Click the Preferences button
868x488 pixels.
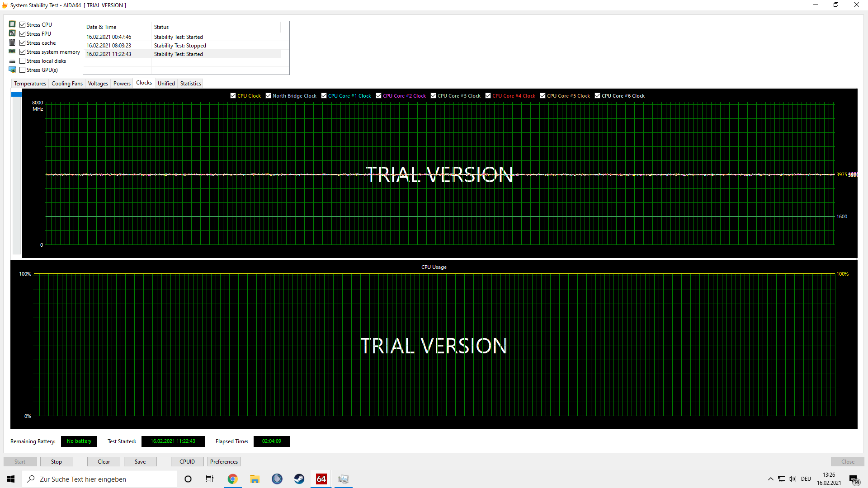pyautogui.click(x=224, y=461)
